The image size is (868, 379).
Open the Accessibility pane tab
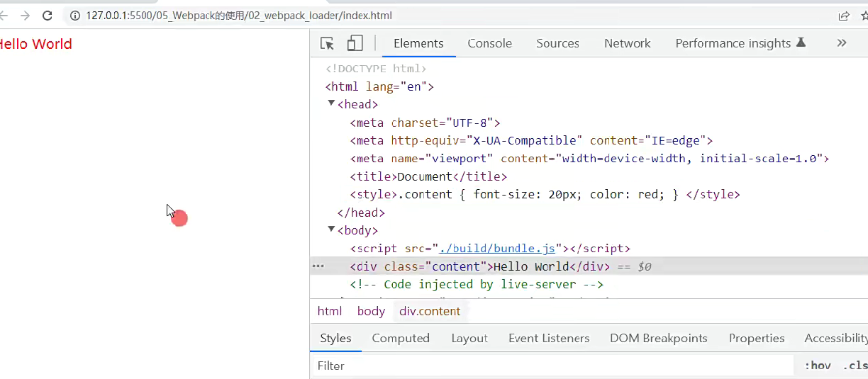click(x=836, y=338)
